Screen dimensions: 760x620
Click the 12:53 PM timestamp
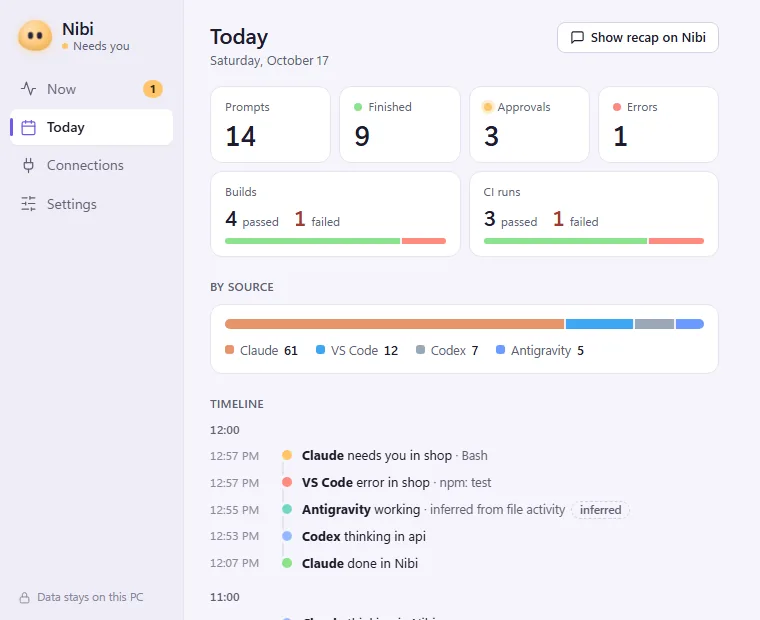coord(234,536)
